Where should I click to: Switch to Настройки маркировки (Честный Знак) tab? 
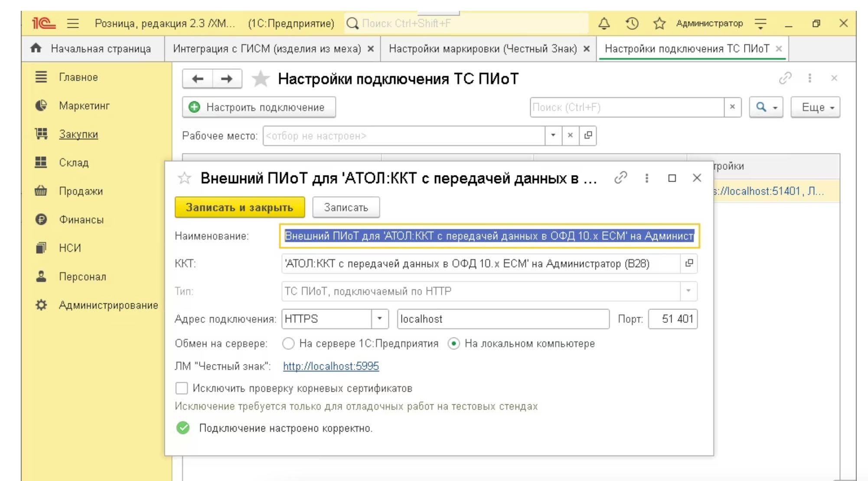483,49
